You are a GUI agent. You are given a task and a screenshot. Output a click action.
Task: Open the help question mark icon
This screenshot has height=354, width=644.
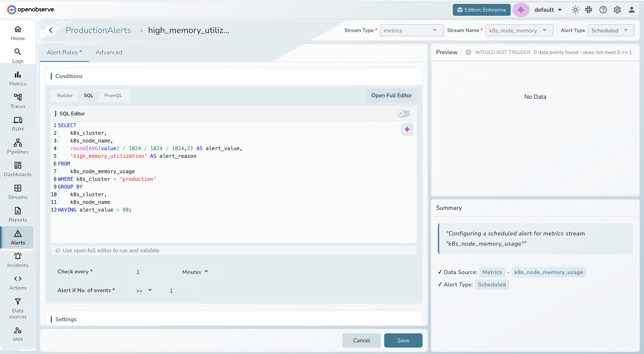tap(603, 10)
